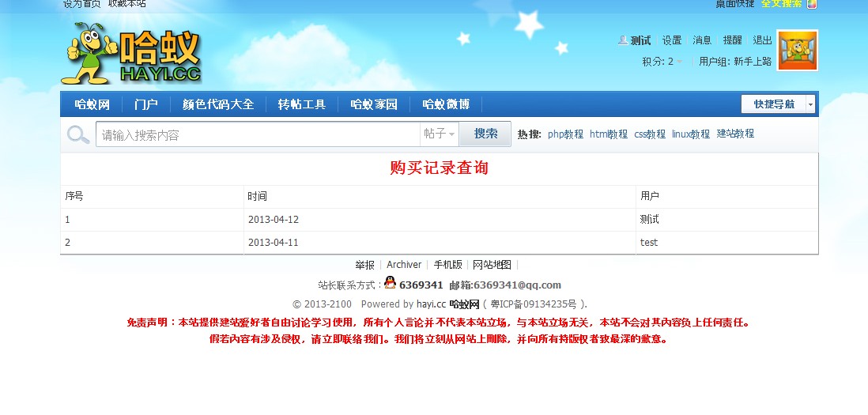Click date cell 2013-04-12

[274, 220]
